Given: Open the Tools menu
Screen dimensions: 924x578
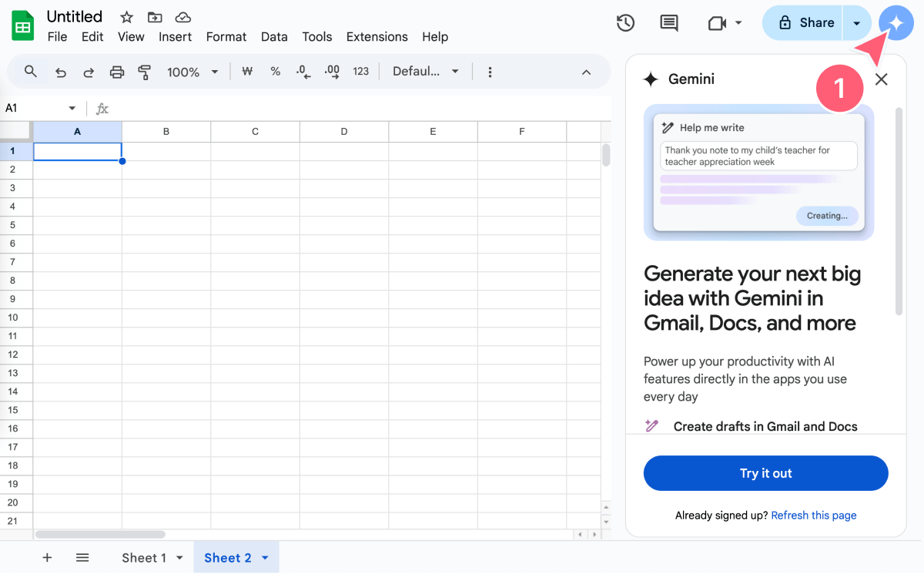Looking at the screenshot, I should (x=317, y=36).
